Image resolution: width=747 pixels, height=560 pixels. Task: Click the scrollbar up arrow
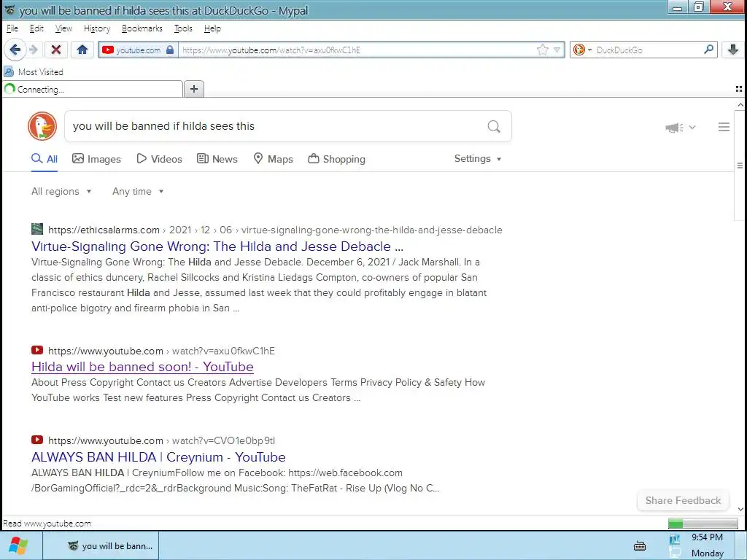coord(740,105)
